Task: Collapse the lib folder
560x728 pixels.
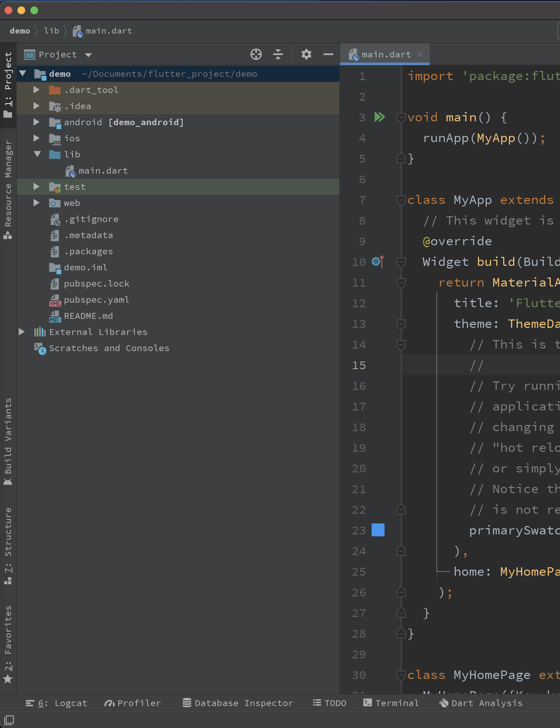Action: click(37, 154)
